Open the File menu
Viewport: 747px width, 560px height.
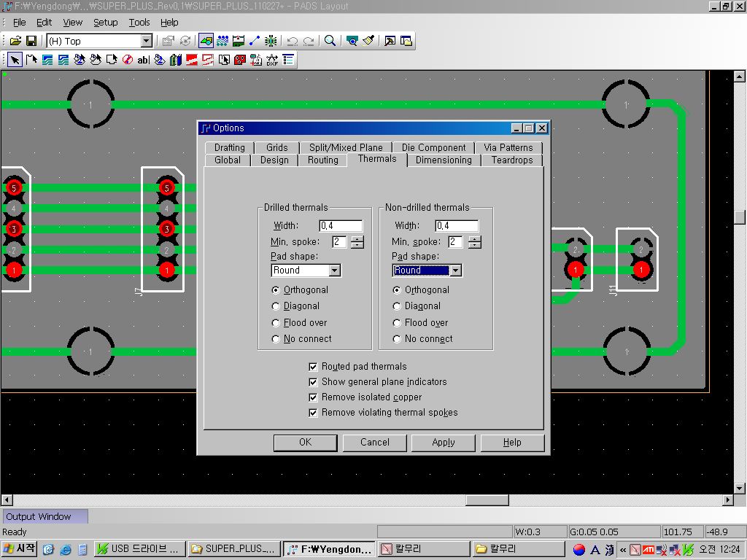coord(20,23)
